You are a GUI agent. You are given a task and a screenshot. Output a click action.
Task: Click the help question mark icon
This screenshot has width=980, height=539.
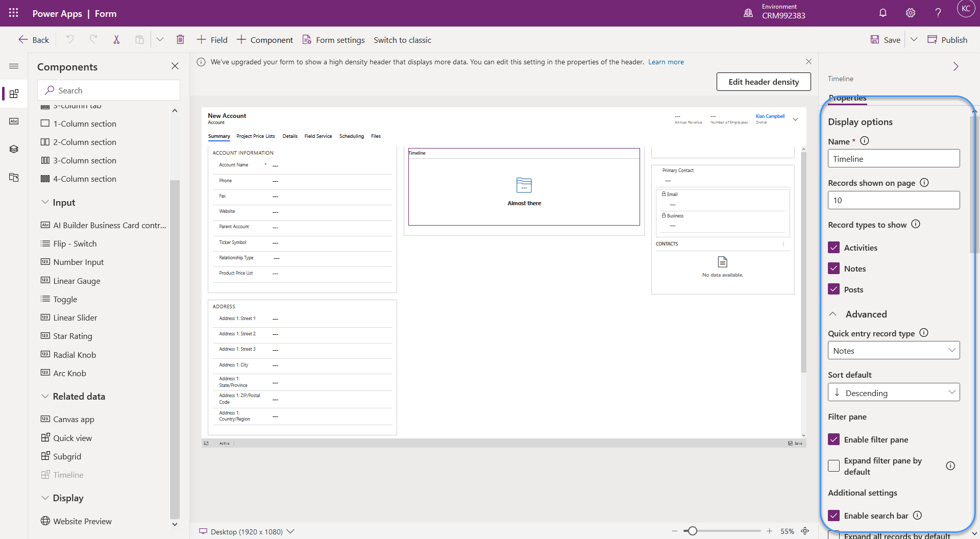tap(938, 13)
